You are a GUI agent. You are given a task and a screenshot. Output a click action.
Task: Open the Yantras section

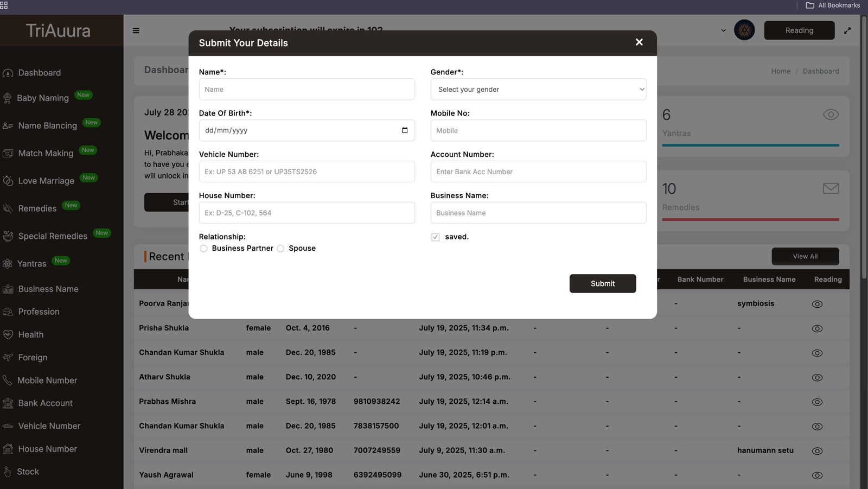coord(31,263)
